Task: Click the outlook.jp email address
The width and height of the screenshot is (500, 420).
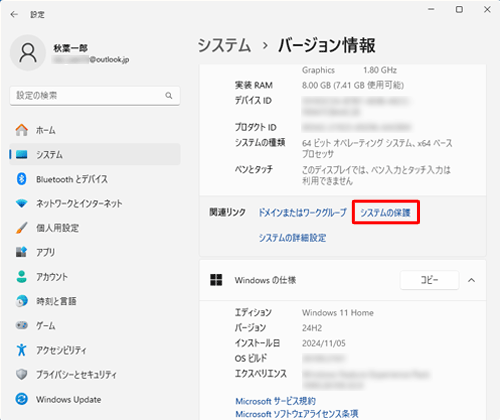Action: tap(91, 60)
